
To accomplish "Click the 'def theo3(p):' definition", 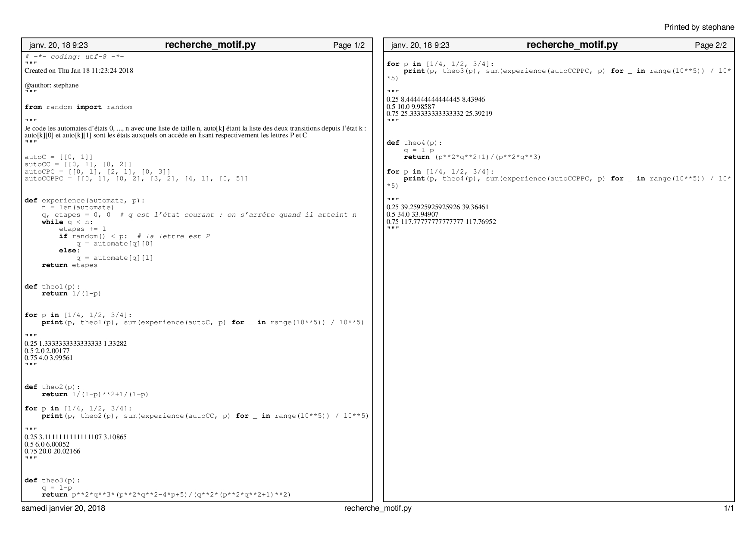I will 52,480.
